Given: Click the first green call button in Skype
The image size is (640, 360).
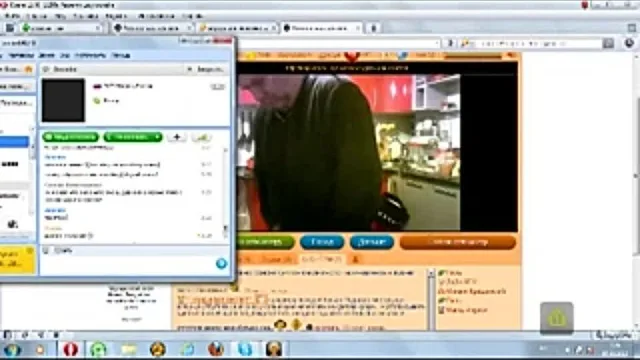Looking at the screenshot, I should [71, 137].
